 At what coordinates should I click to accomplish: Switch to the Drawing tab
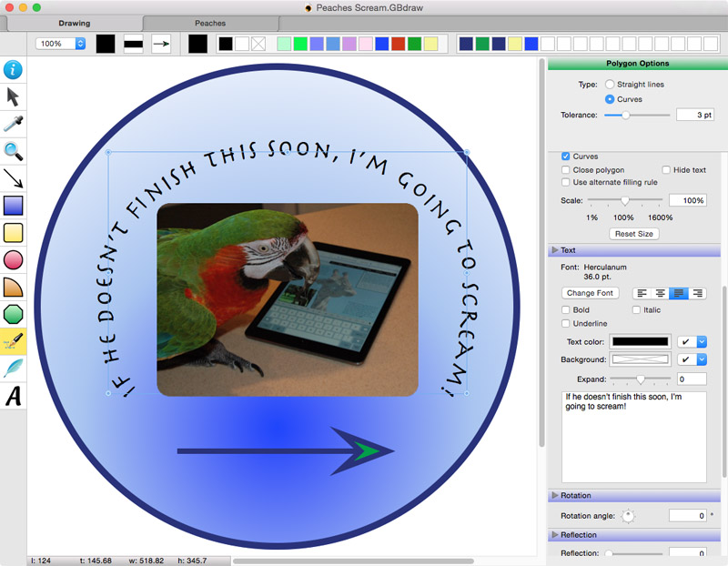click(x=75, y=23)
